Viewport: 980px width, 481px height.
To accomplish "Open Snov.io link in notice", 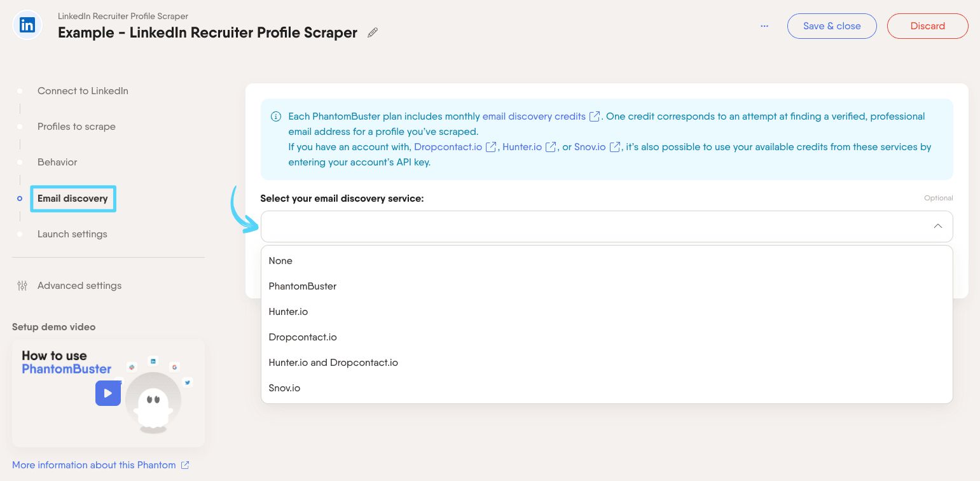I will [590, 147].
